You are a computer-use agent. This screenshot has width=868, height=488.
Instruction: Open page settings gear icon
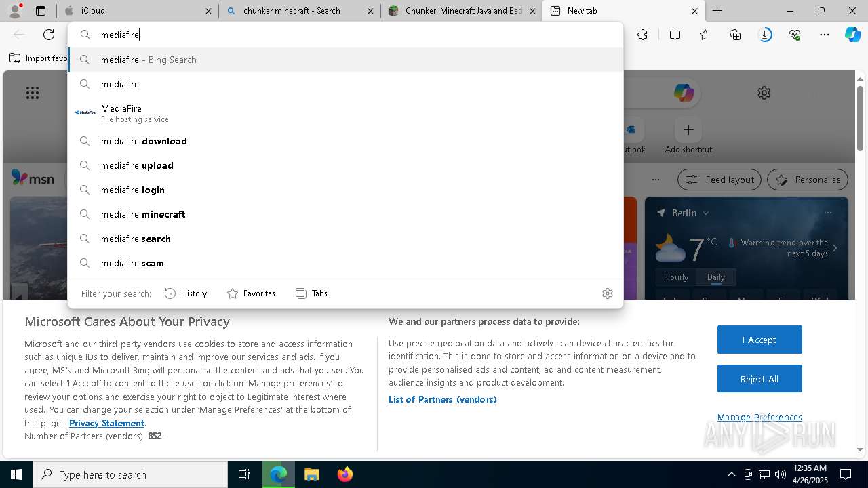point(764,93)
